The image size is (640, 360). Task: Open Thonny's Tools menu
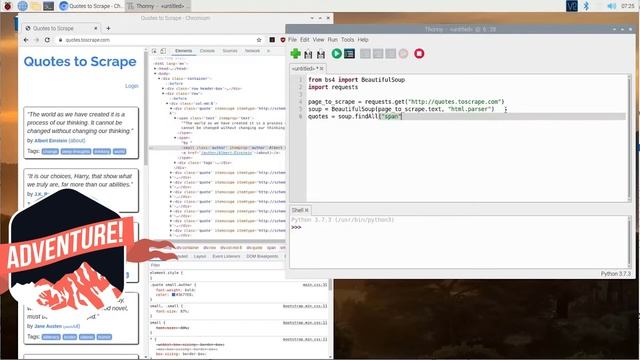347,40
